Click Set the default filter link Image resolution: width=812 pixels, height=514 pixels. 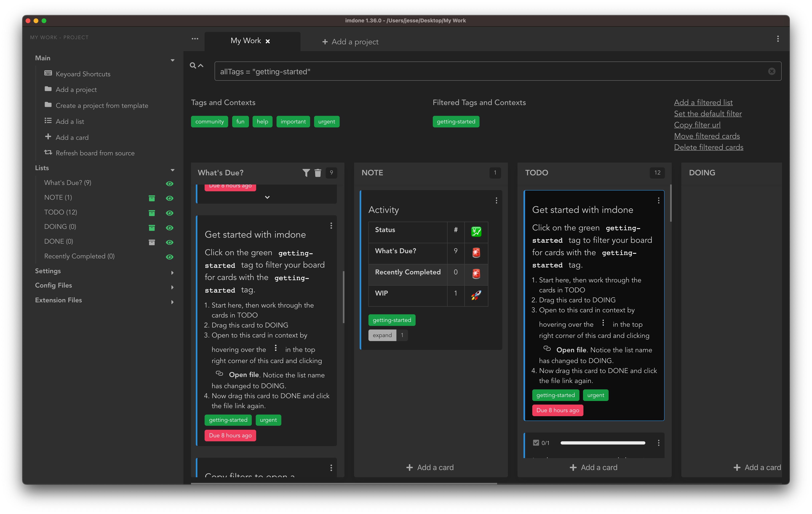pyautogui.click(x=708, y=114)
